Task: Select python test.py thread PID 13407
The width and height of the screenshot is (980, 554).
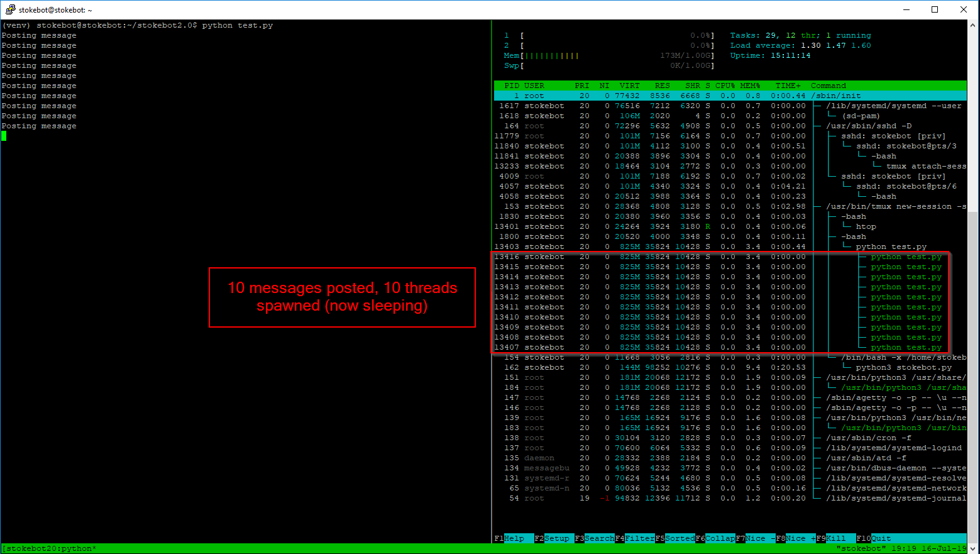Action: [730, 347]
